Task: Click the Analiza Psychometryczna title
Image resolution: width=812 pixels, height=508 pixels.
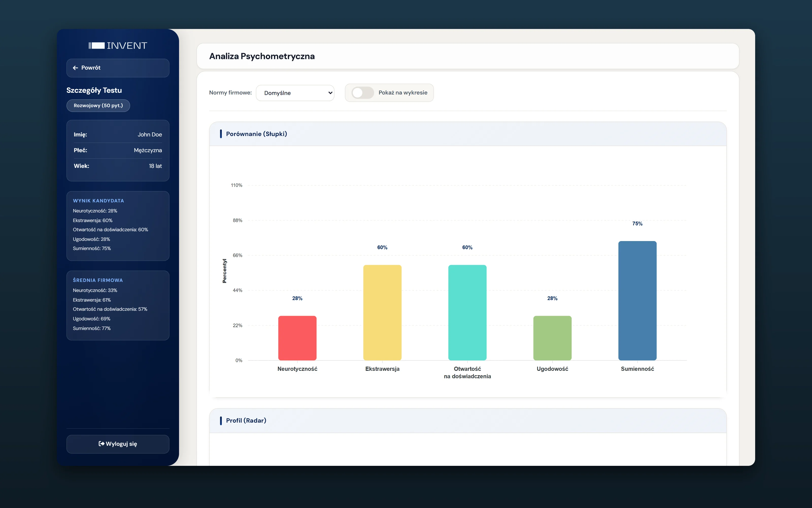Action: click(262, 56)
